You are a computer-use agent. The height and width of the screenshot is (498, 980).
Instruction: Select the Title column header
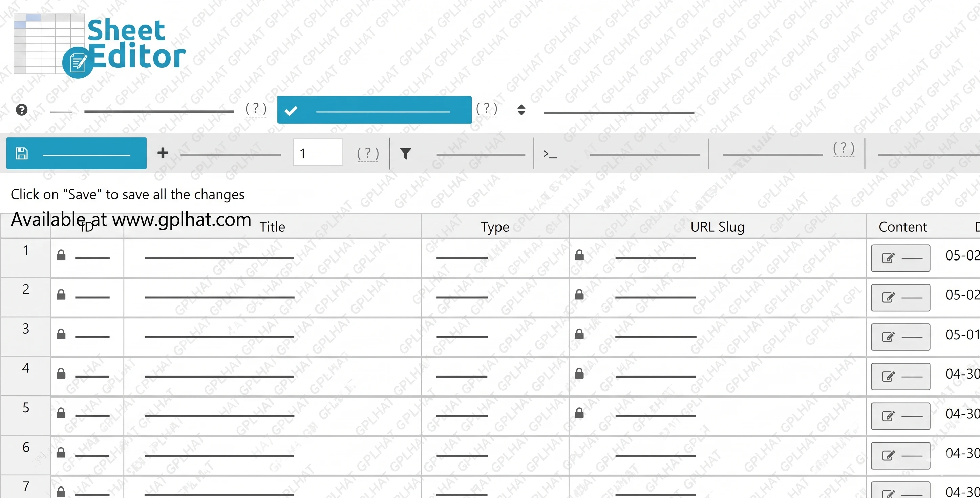point(272,227)
